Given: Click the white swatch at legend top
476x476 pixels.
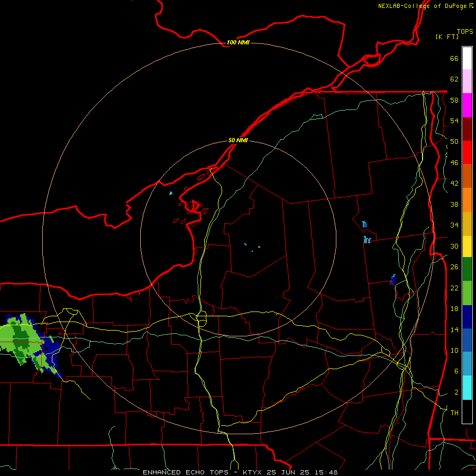Looking at the screenshot, I should pyautogui.click(x=467, y=58).
